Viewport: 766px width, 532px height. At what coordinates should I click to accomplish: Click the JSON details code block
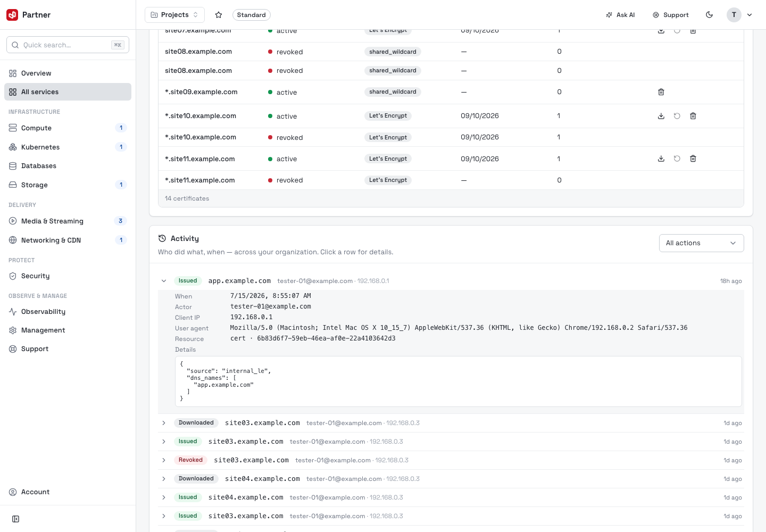click(x=458, y=381)
